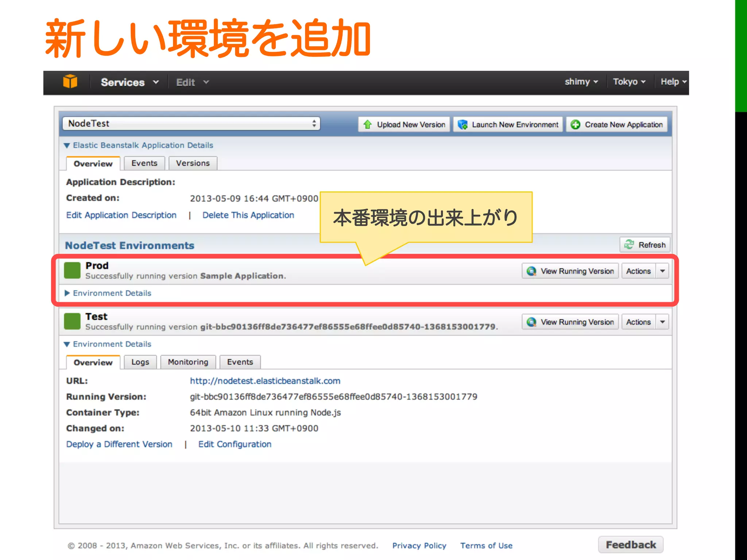Open the Prod Actions dropdown arrow
This screenshot has width=747, height=560.
pyautogui.click(x=662, y=271)
